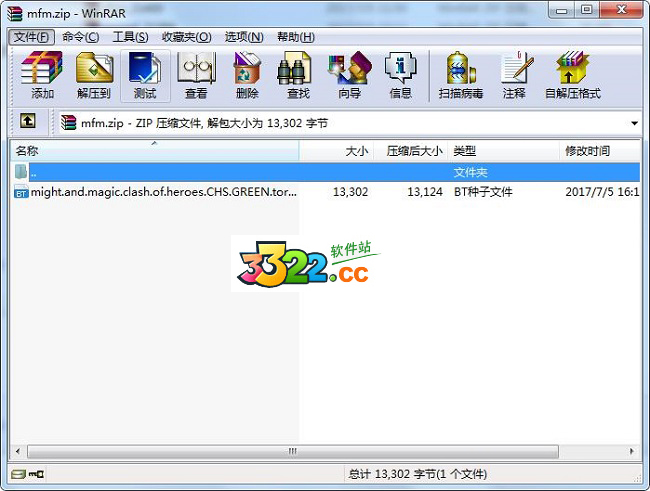Screen dimensions: 650x491
Task: Click the drive icon in status bar
Action: pos(18,474)
